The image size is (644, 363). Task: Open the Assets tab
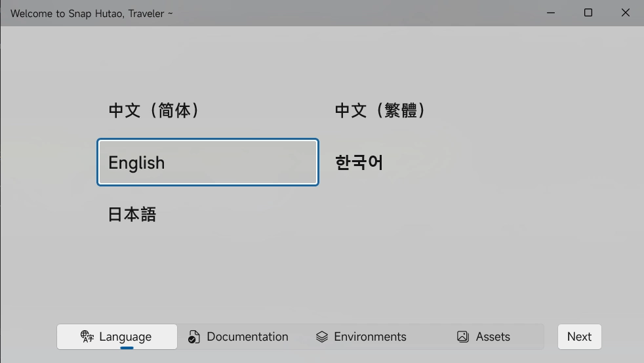483,337
